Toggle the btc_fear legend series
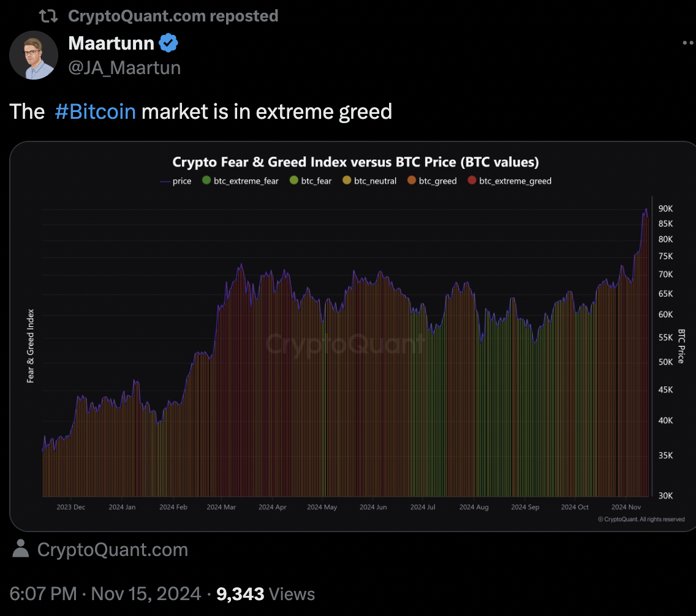 pyautogui.click(x=316, y=181)
